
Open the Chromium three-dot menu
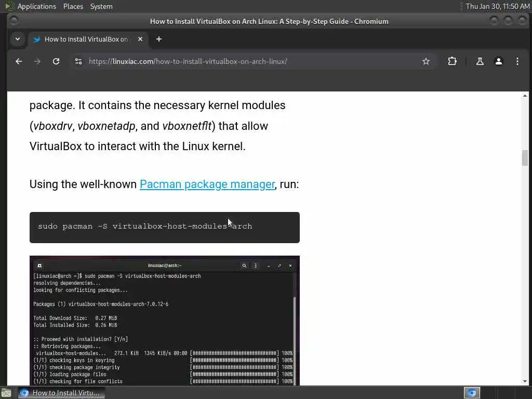click(517, 61)
